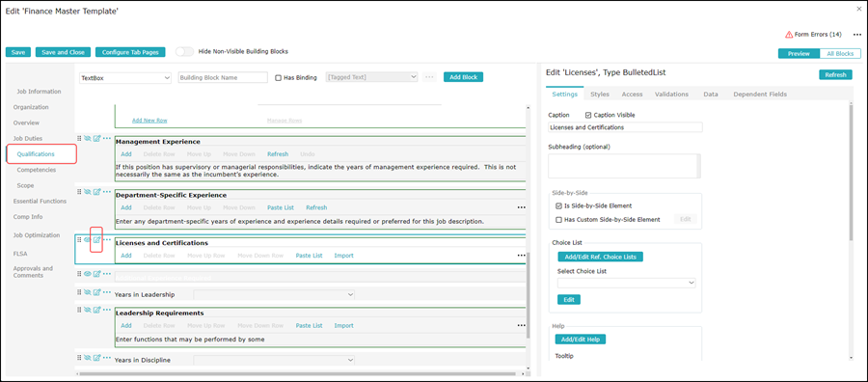Screen dimensions: 868x382
Task: Open more options for Years in Leadership
Action: [107, 291]
